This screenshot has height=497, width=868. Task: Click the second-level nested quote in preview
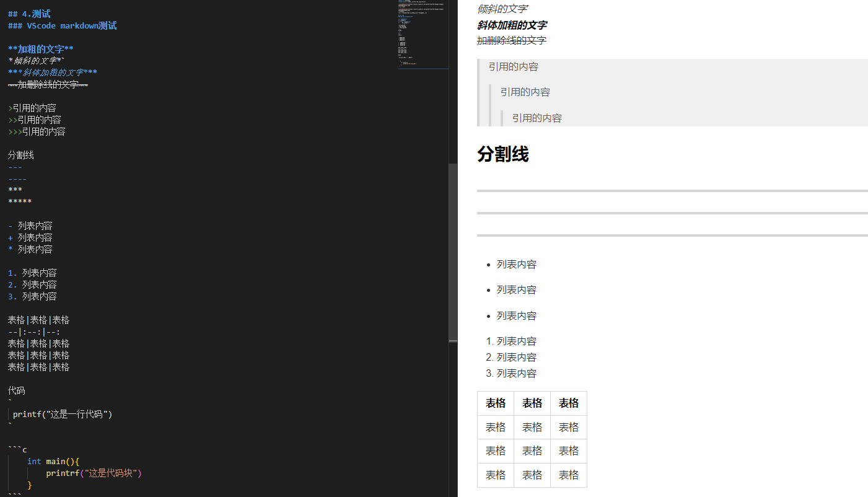[x=525, y=92]
